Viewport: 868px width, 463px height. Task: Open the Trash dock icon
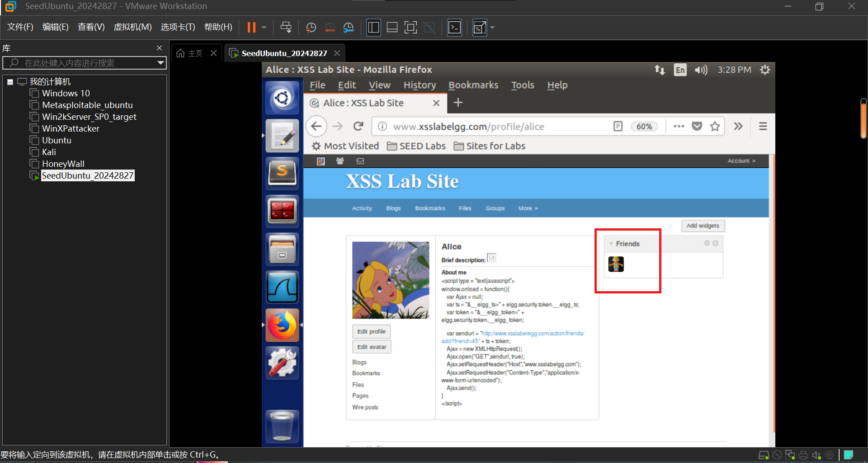pyautogui.click(x=282, y=426)
